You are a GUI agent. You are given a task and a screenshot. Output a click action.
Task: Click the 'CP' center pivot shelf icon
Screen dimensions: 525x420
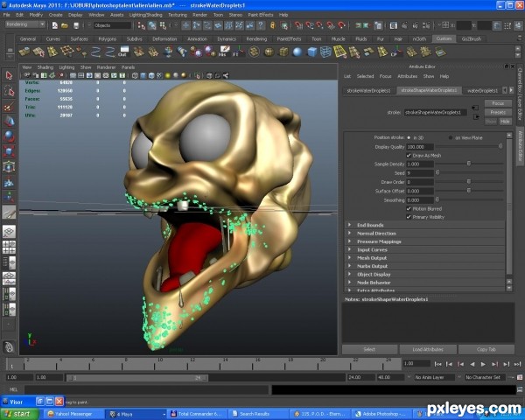[x=396, y=52]
